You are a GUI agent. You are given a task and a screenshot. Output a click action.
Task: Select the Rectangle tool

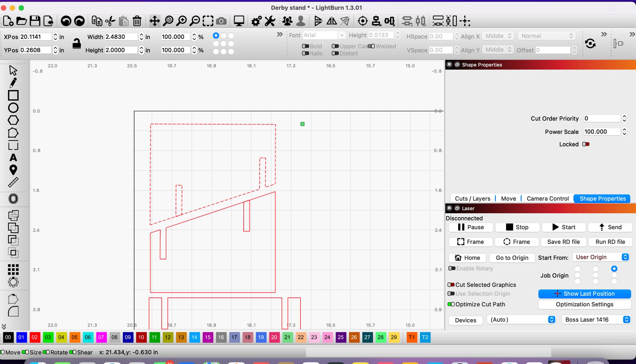point(13,95)
